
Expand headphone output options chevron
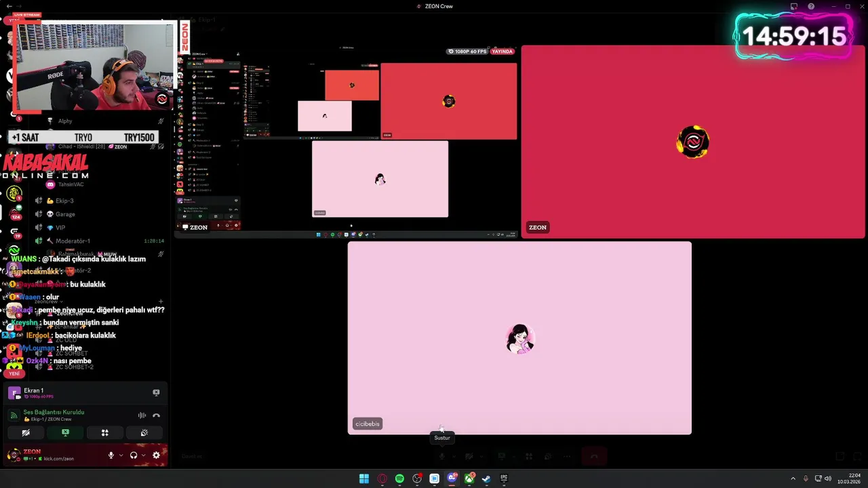point(143,455)
